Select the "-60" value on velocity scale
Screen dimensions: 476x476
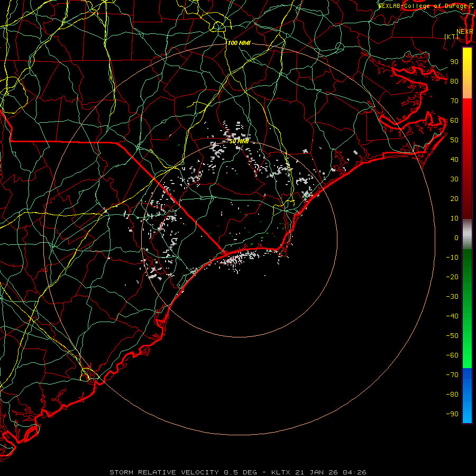(x=452, y=355)
